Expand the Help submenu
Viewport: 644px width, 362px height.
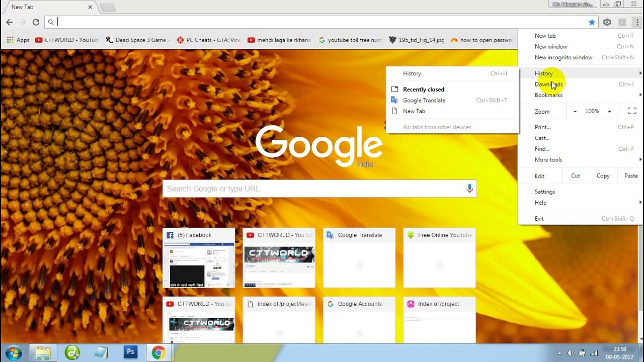tap(581, 203)
